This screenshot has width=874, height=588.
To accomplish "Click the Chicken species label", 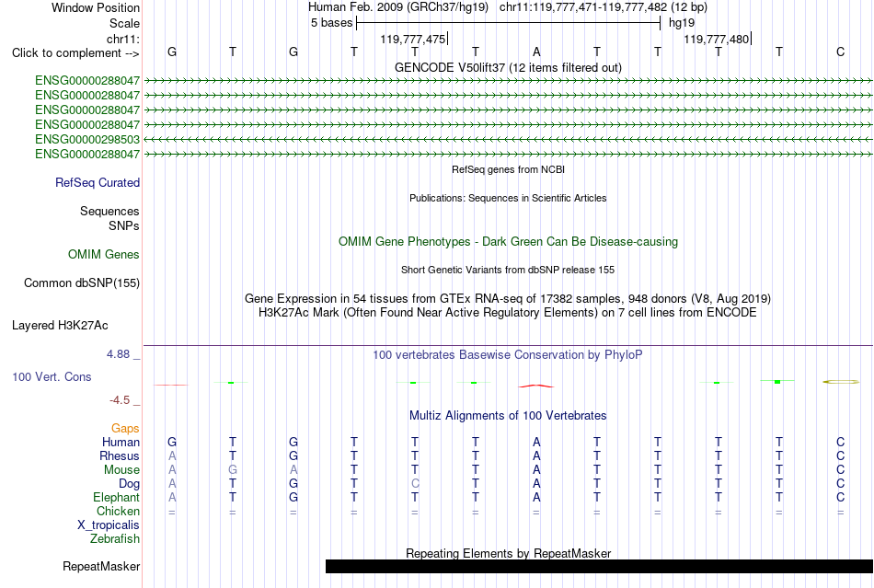I will click(x=118, y=511).
